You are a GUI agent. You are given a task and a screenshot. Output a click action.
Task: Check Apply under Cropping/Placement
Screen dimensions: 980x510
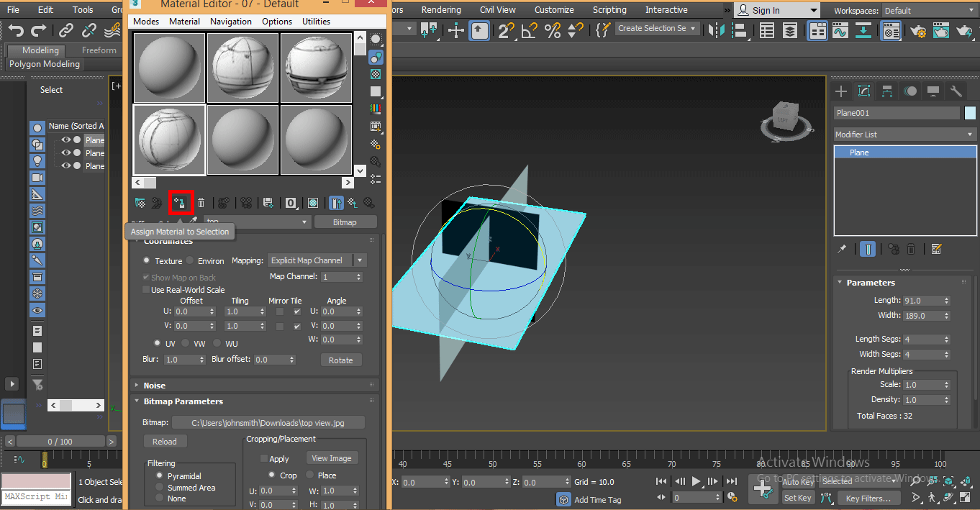(x=265, y=458)
